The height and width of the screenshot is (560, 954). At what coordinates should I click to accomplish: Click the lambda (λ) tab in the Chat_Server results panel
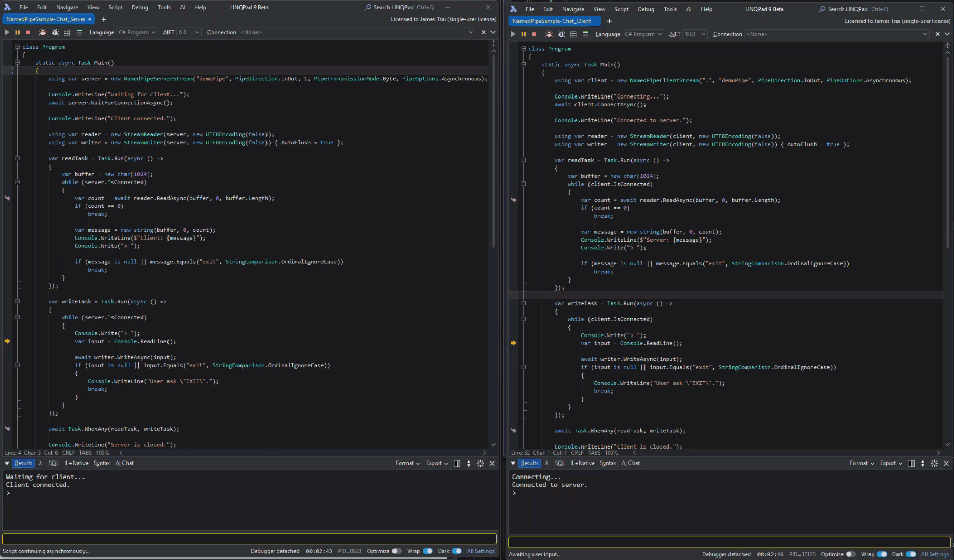coord(40,463)
